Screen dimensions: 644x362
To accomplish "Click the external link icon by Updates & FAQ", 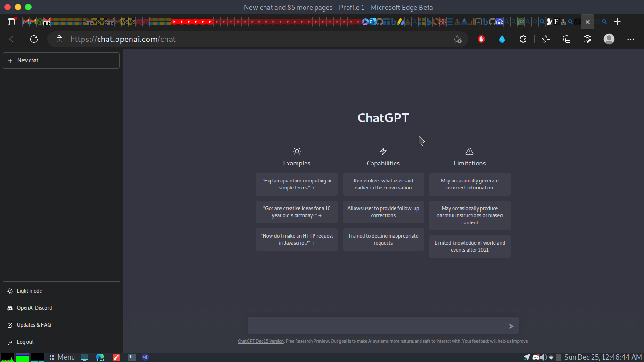I will point(10,325).
